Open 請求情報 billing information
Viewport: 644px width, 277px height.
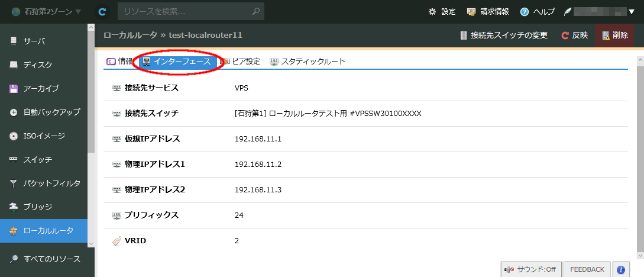click(488, 11)
